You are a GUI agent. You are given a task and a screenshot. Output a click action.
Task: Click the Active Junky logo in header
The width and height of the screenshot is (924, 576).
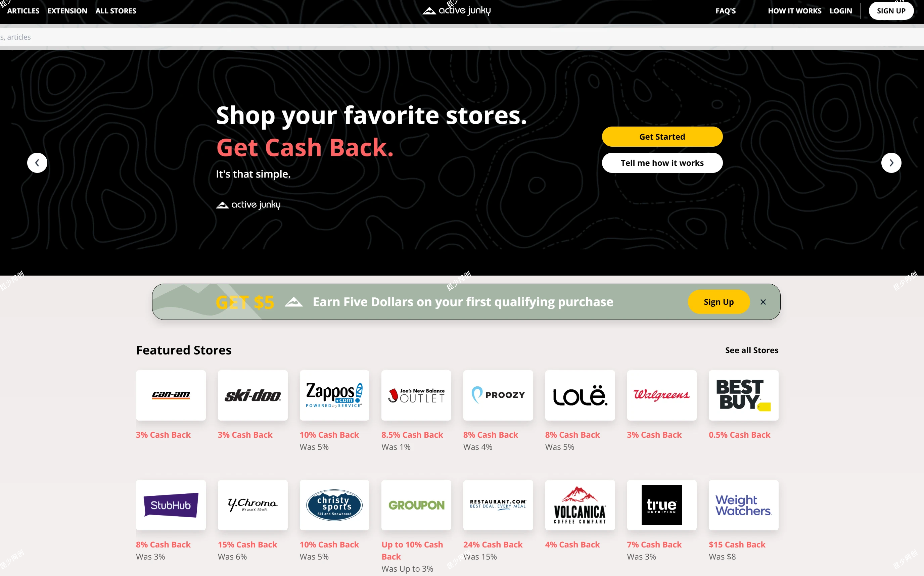(457, 10)
